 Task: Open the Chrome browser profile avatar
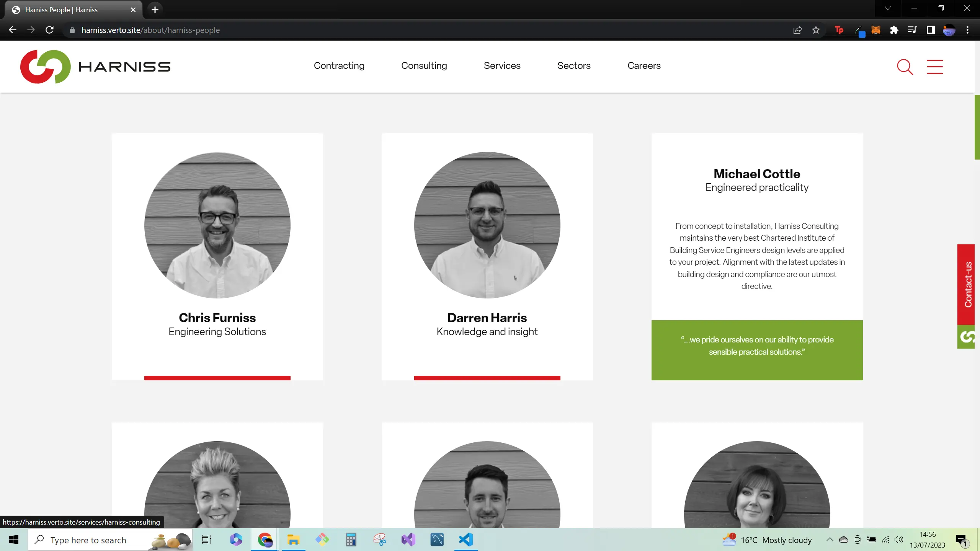pyautogui.click(x=949, y=30)
